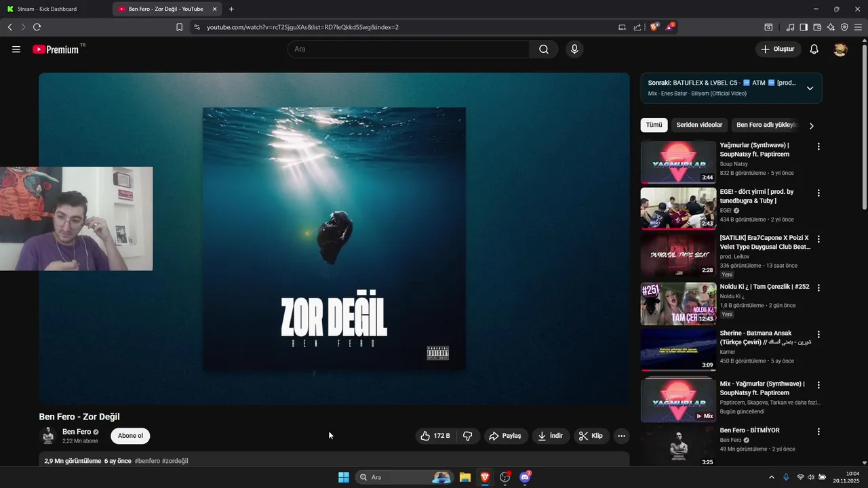This screenshot has width=868, height=488.
Task: Select the Tümü filter chip
Action: [x=654, y=125]
